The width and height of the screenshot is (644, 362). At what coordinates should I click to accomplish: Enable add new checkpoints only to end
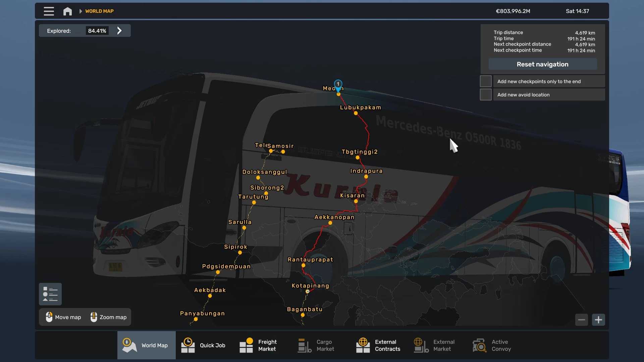point(486,81)
